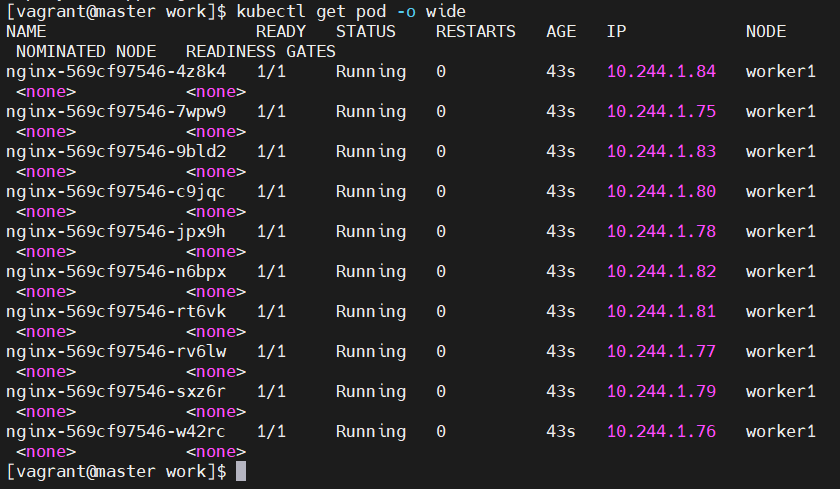
Task: Click the NODE column header
Action: click(766, 32)
